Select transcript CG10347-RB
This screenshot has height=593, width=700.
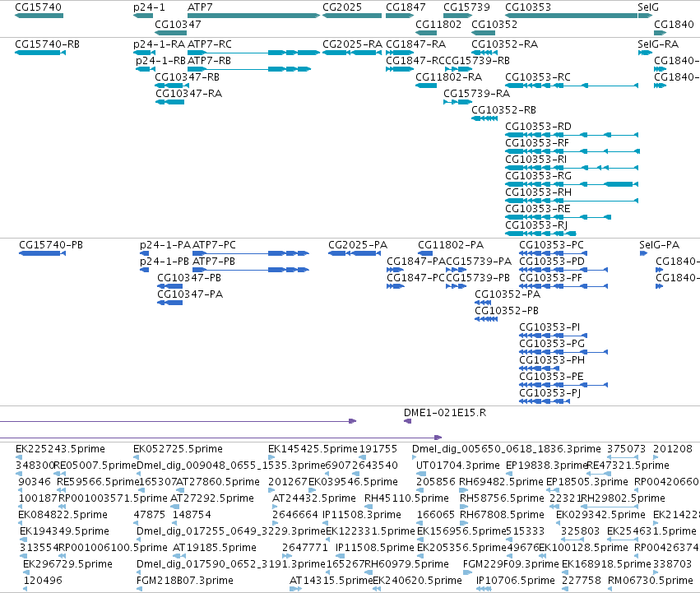[172, 86]
